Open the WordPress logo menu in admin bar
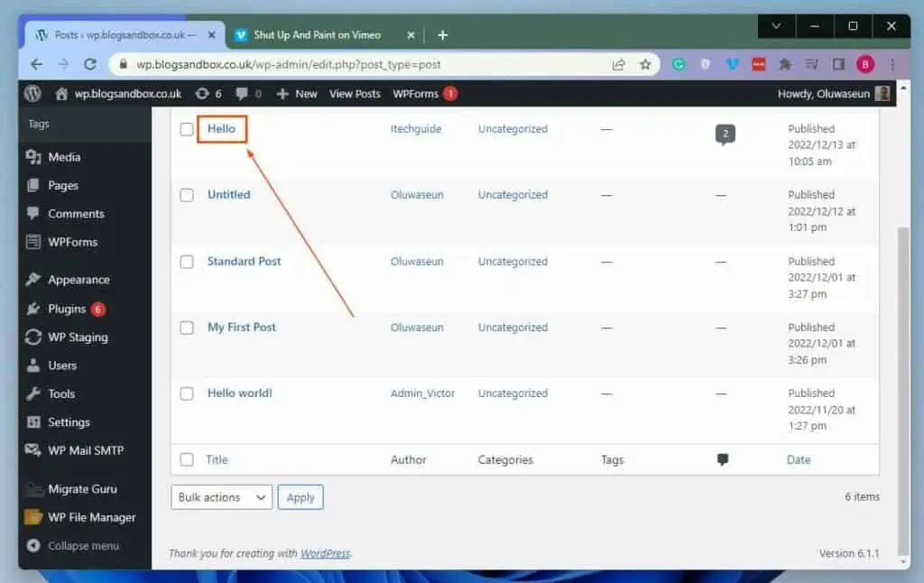 click(32, 93)
